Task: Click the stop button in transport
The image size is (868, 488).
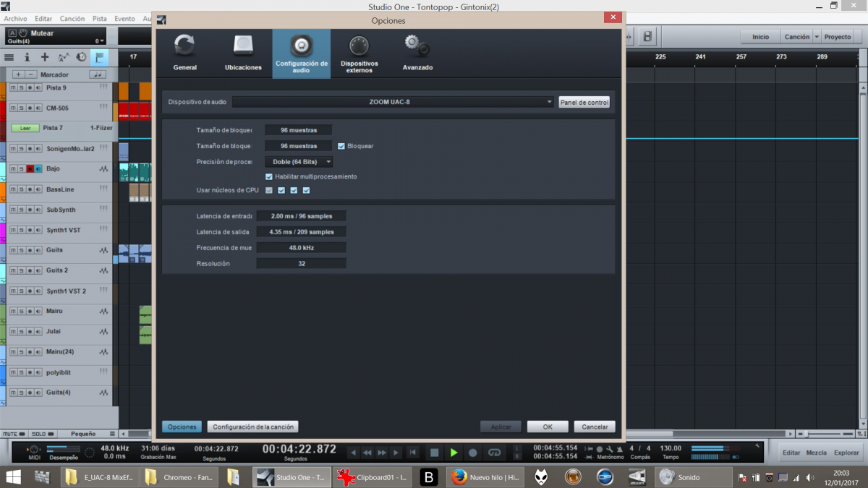Action: coord(434,453)
